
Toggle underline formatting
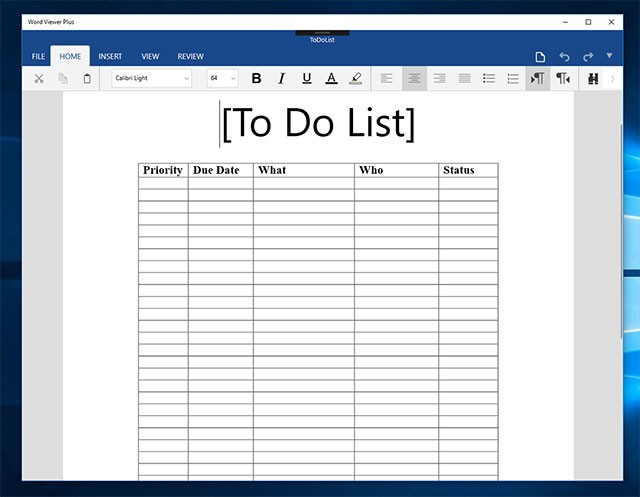[306, 78]
